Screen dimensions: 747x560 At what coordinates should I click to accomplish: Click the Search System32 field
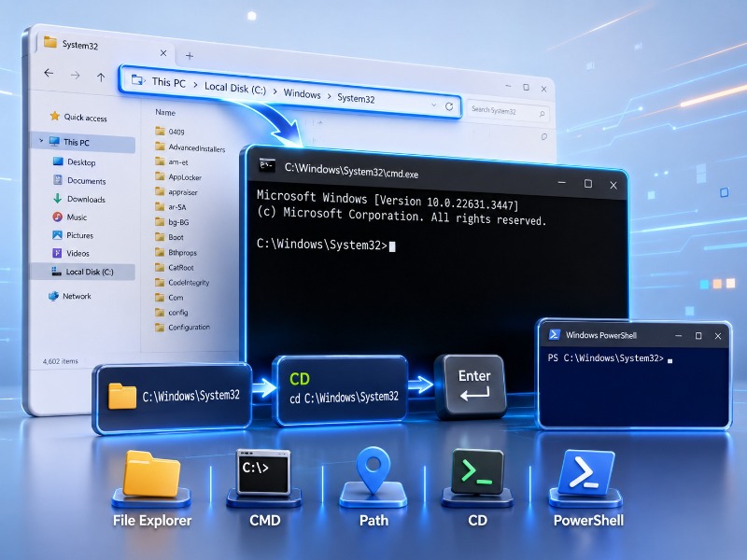point(508,112)
